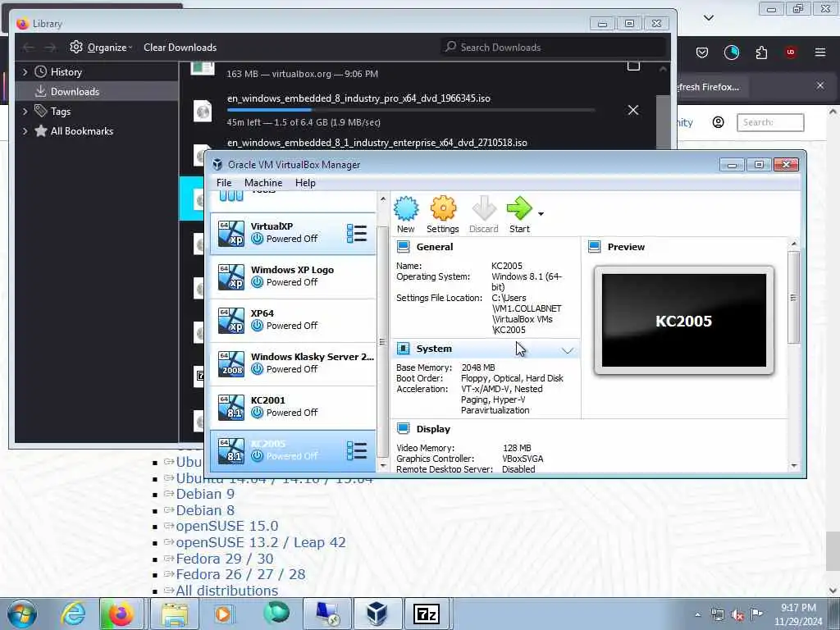Select Windows Klasky Server 2008 machine
The height and width of the screenshot is (630, 840).
click(293, 363)
